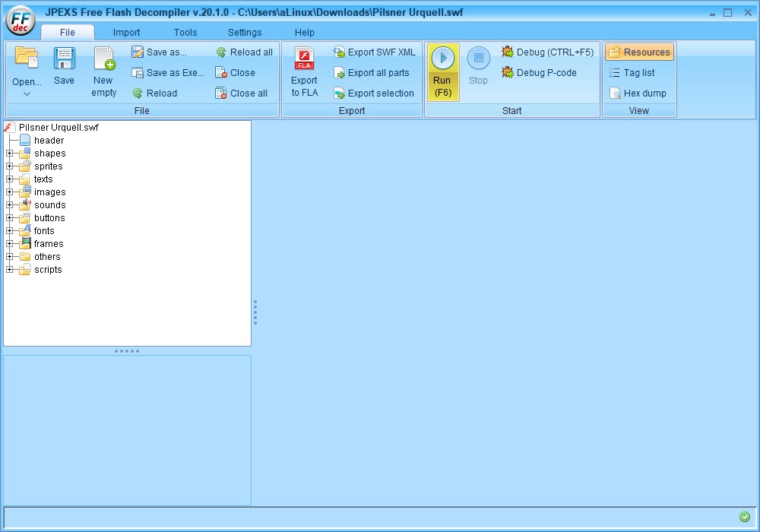
Task: Click the FFdec application logo button
Action: pyautogui.click(x=21, y=21)
